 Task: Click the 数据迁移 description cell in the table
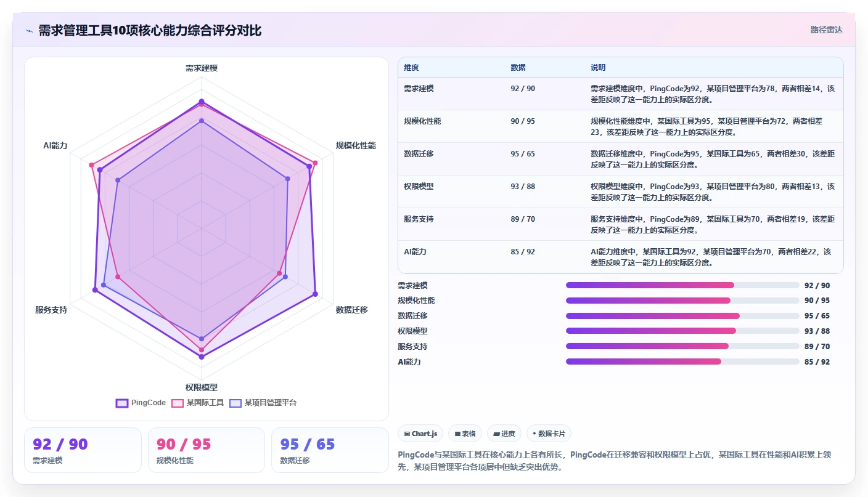(713, 159)
